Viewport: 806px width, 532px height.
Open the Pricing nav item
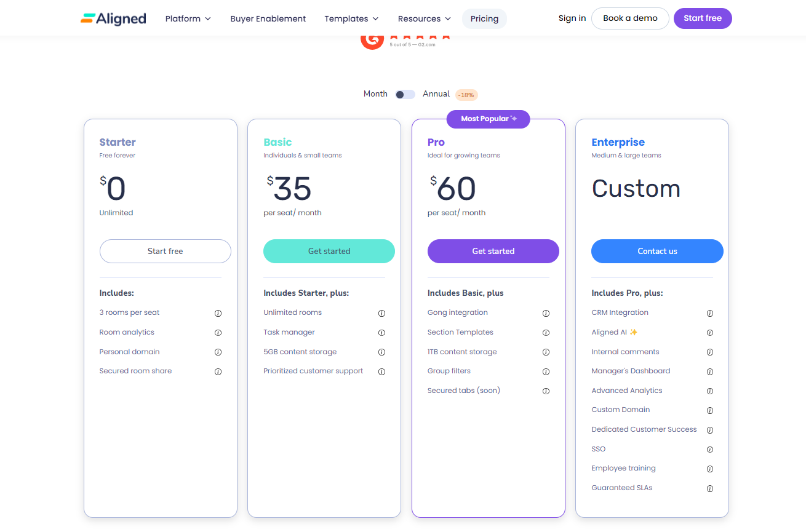484,18
